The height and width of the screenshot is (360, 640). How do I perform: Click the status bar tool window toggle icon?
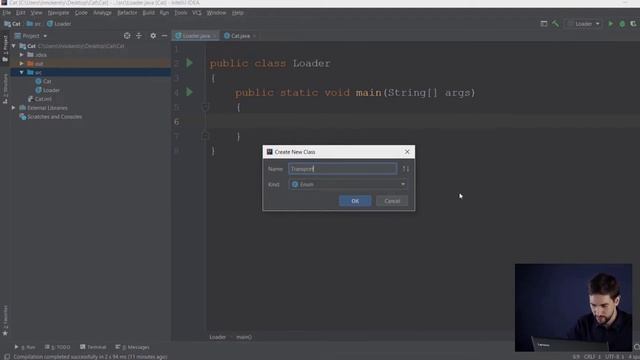click(7, 357)
